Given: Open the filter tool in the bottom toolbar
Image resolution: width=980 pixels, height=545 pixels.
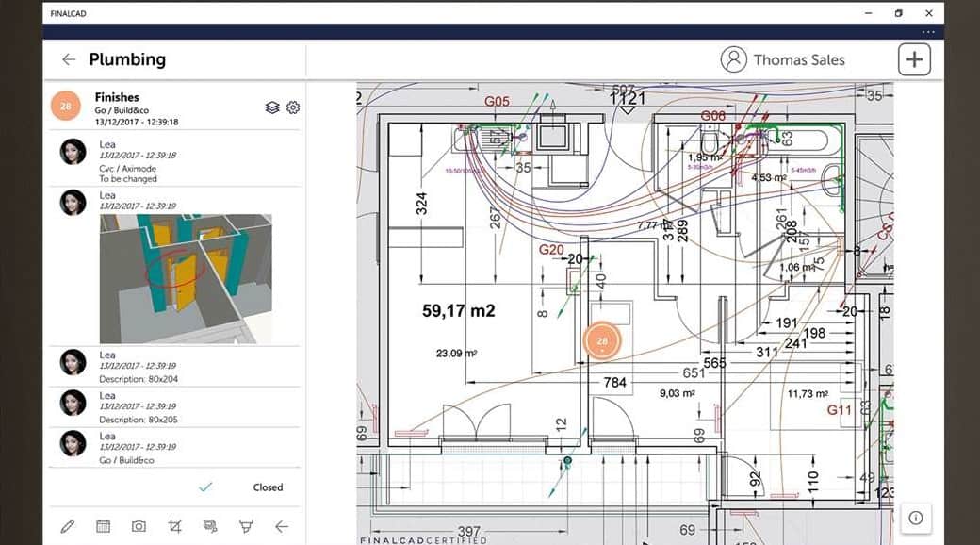Looking at the screenshot, I should click(x=246, y=527).
